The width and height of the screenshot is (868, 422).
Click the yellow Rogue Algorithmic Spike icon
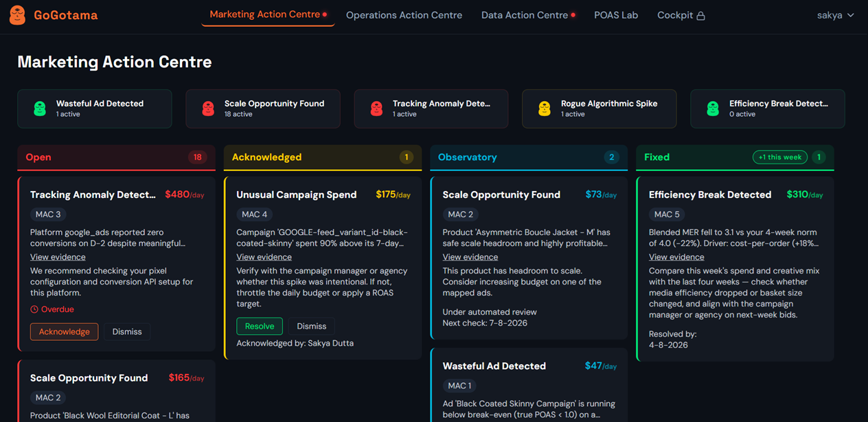(545, 109)
